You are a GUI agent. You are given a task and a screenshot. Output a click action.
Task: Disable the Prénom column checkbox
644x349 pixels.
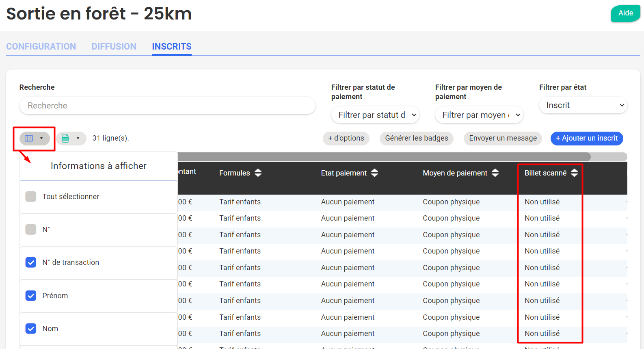31,296
